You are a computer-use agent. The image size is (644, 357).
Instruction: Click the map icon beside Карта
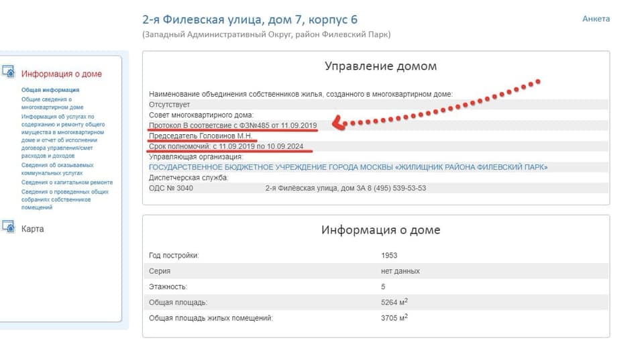8,226
